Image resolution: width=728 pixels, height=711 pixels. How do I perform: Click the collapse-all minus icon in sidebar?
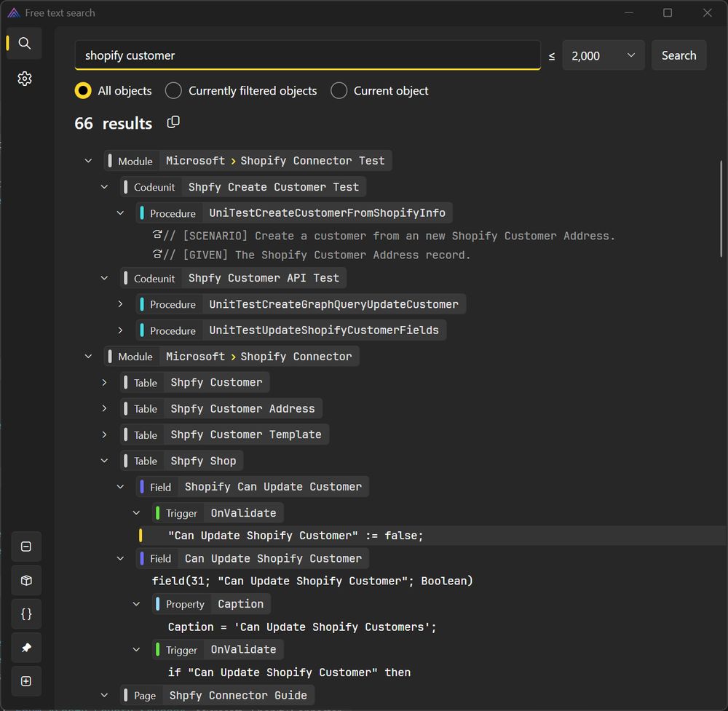[26, 547]
